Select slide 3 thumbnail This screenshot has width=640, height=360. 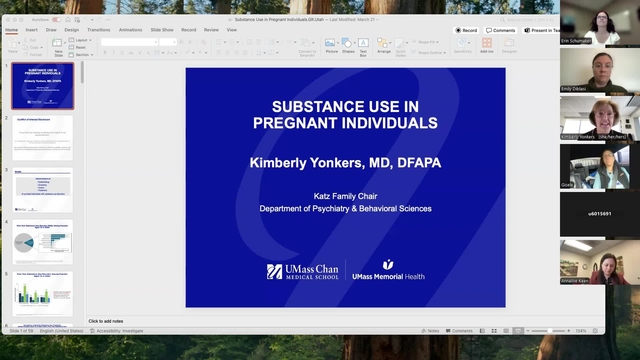click(43, 190)
